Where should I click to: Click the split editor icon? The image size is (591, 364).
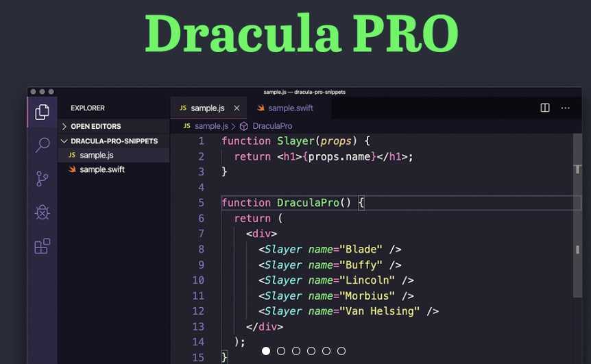545,108
